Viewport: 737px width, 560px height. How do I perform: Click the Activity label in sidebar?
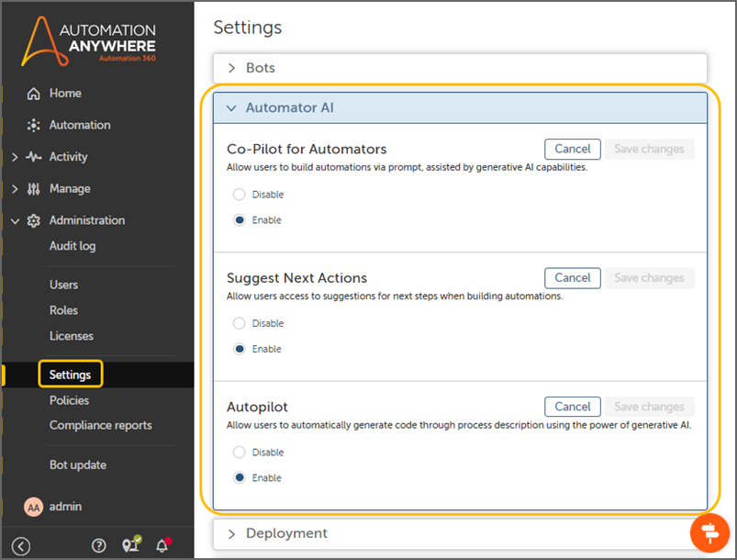(x=69, y=157)
